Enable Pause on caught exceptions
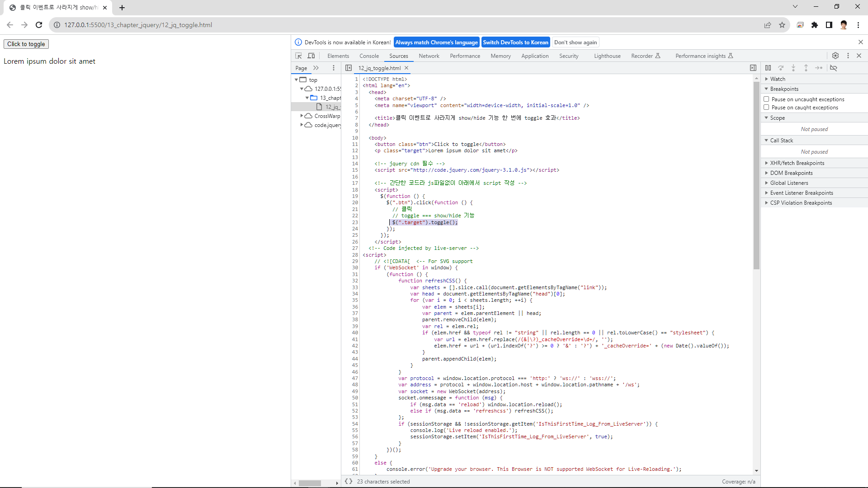Screen dimensions: 868x488 coord(766,107)
